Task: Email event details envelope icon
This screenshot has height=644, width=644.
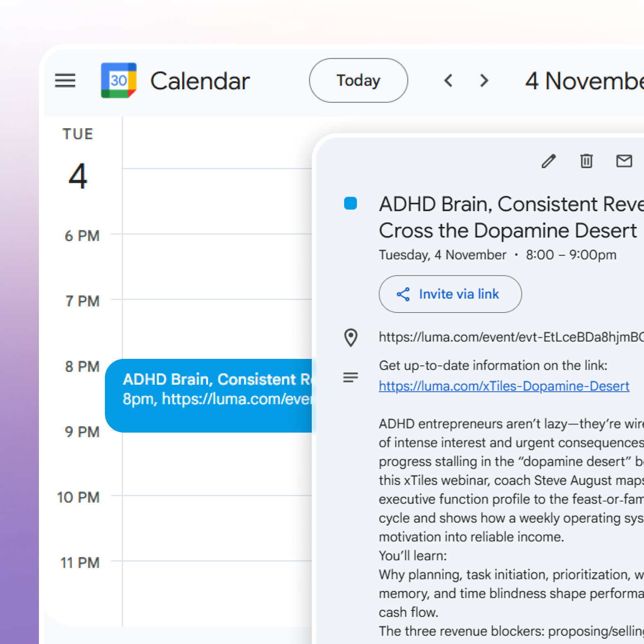Action: click(624, 161)
